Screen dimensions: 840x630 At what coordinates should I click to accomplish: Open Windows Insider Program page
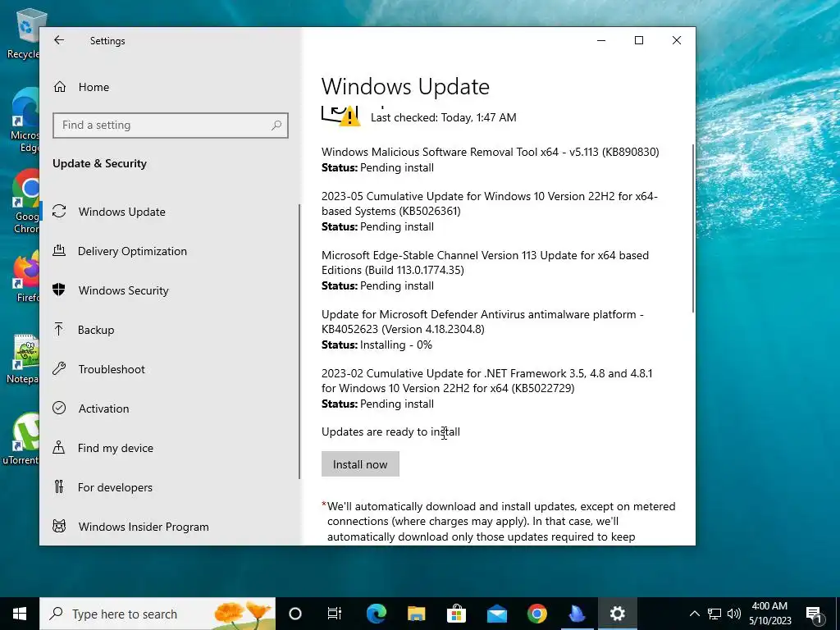tap(130, 527)
